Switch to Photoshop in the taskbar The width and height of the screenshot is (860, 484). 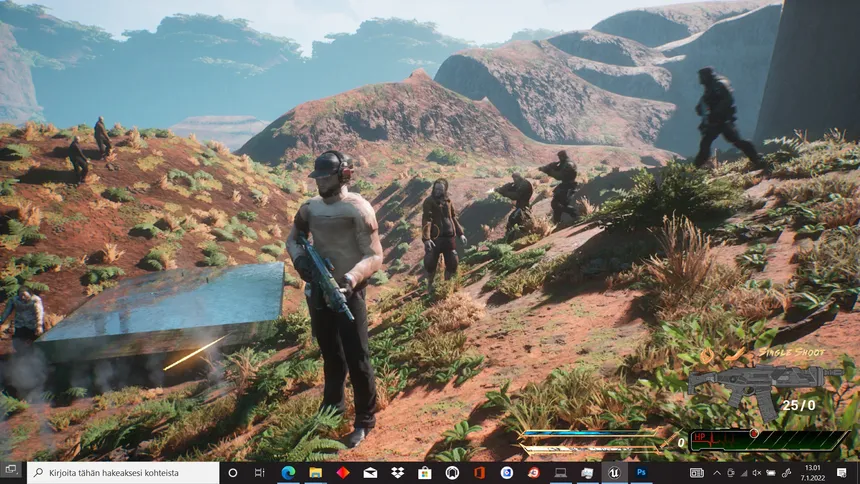[x=641, y=472]
